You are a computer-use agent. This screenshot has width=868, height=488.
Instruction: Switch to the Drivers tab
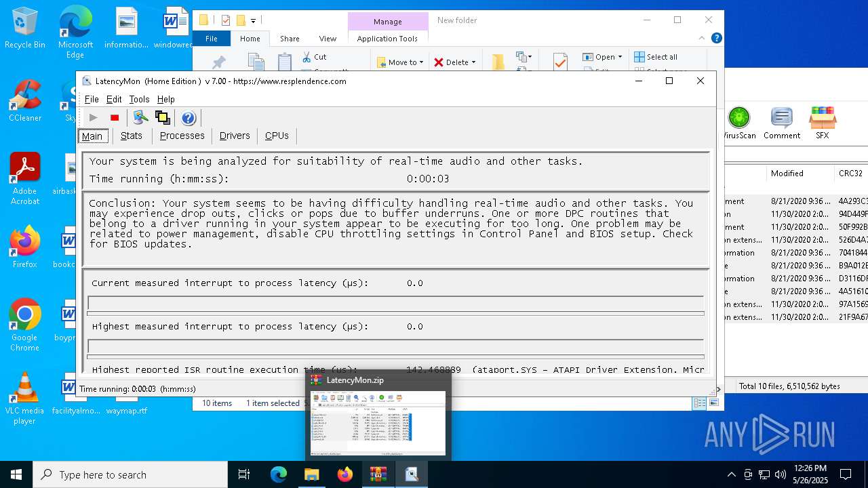pos(235,136)
